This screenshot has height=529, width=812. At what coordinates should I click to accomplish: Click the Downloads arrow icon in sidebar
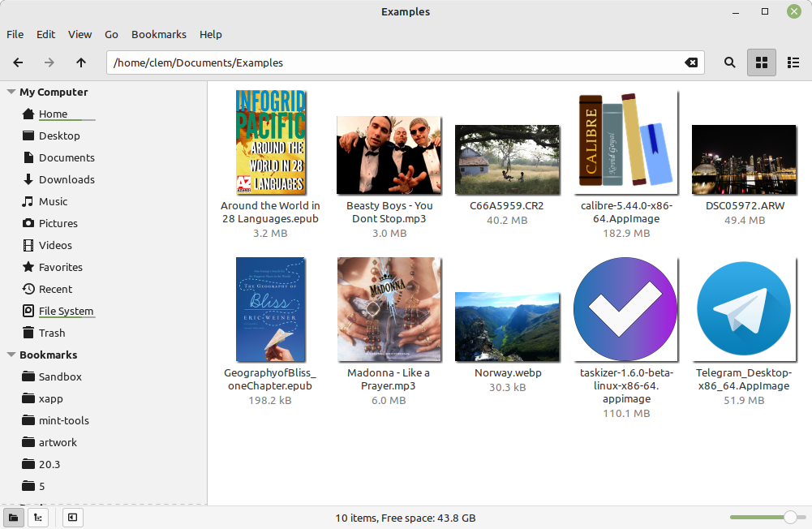(28, 179)
